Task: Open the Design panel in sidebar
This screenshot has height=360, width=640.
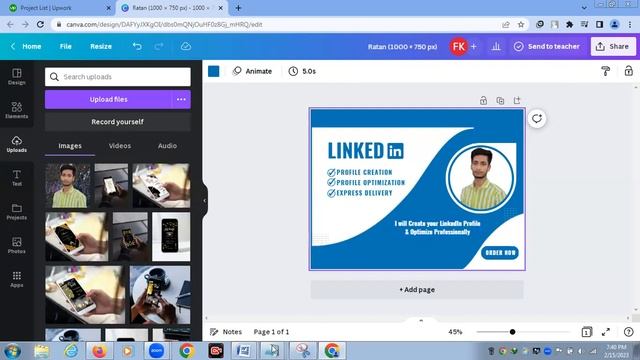Action: point(17,76)
